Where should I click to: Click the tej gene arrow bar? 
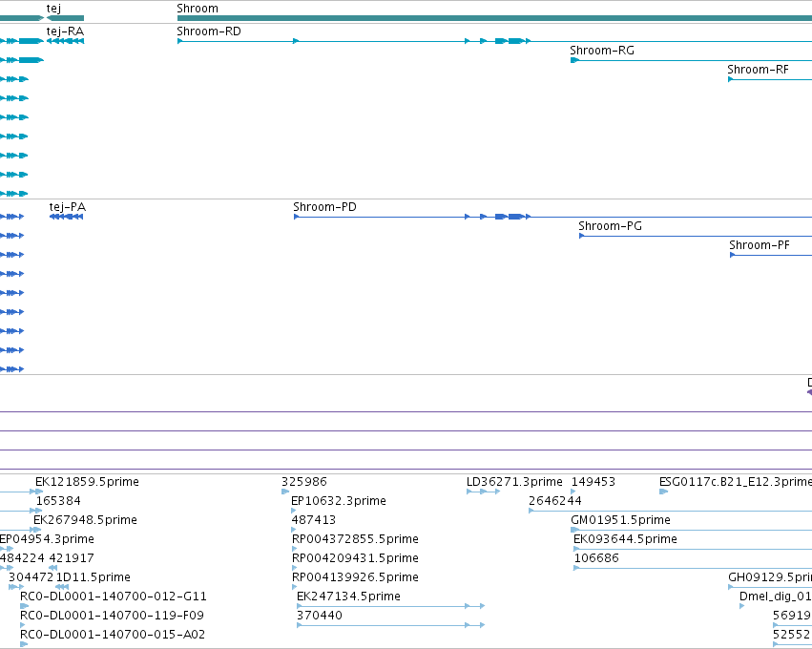[65, 19]
